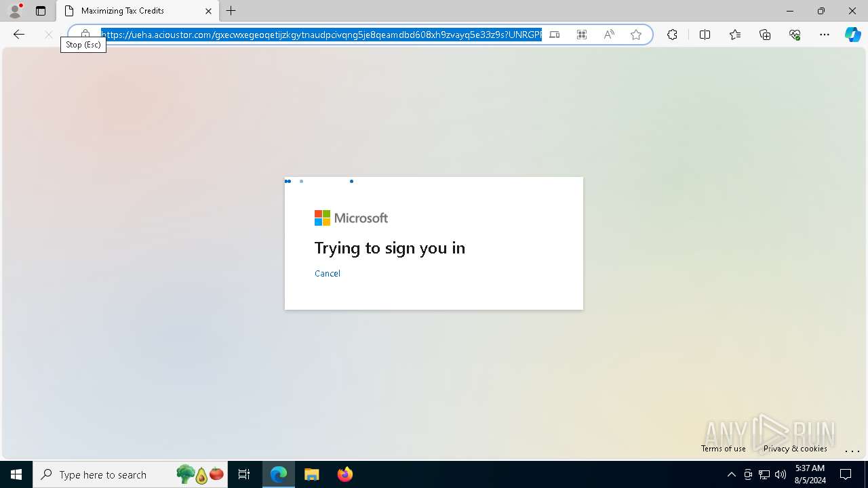Minimize the Edge window
This screenshot has height=488, width=868.
790,11
